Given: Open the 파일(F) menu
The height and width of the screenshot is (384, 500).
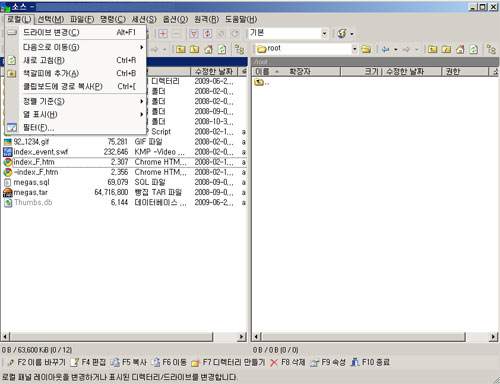Looking at the screenshot, I should click(x=82, y=19).
